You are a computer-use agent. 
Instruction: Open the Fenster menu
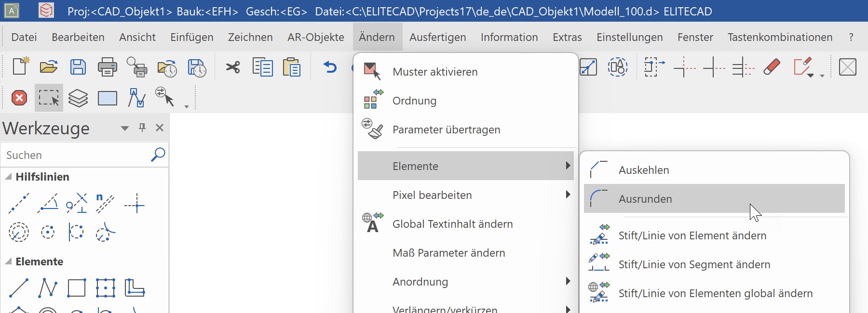coord(695,37)
